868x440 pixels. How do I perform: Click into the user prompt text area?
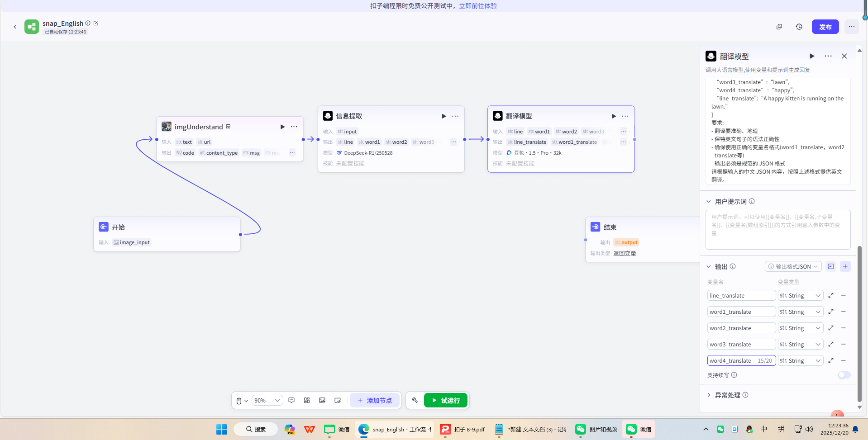[x=778, y=229]
